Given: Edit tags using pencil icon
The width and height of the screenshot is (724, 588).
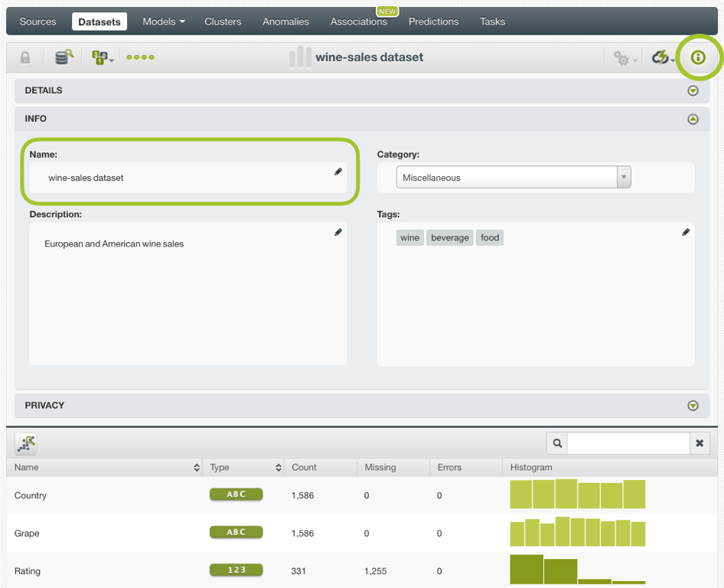Looking at the screenshot, I should coord(686,232).
